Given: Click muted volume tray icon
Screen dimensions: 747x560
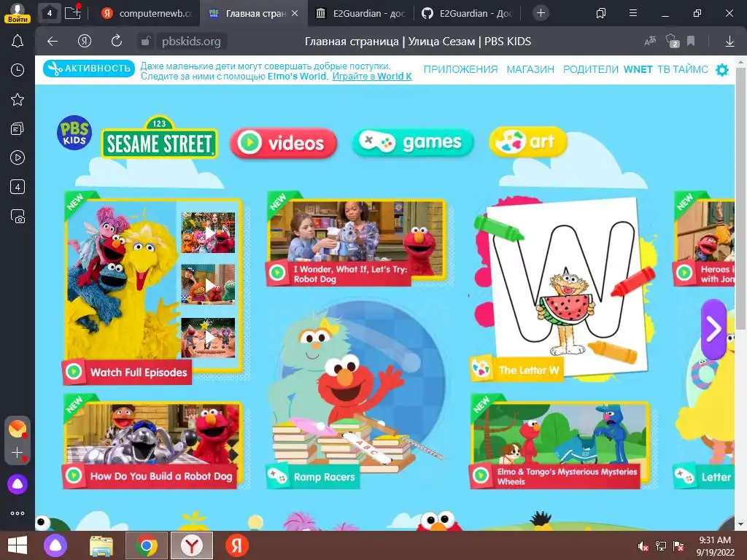Looking at the screenshot, I should tap(643, 546).
